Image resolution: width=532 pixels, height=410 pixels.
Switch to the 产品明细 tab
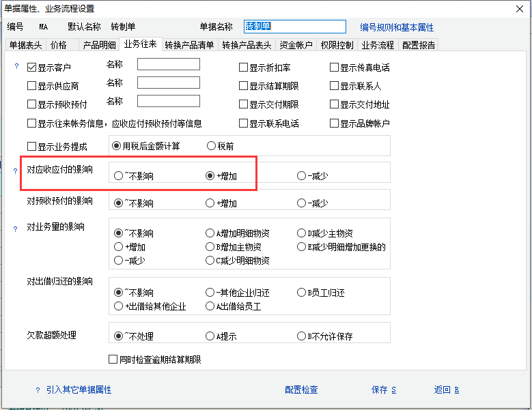[99, 45]
